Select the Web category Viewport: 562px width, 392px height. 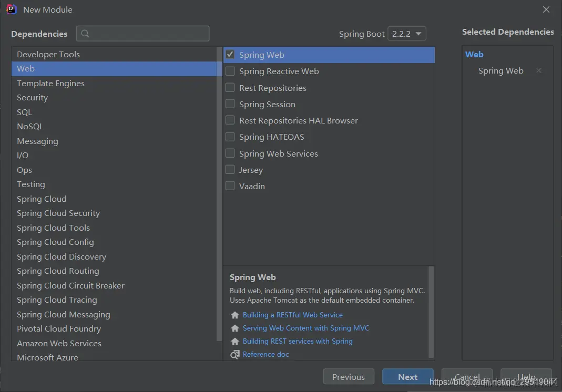(114, 69)
